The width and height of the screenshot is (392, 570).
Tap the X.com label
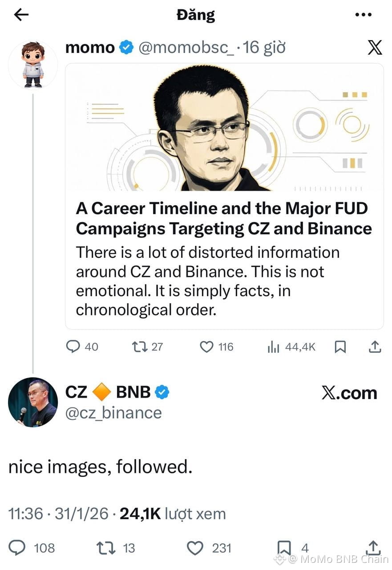pos(349,393)
